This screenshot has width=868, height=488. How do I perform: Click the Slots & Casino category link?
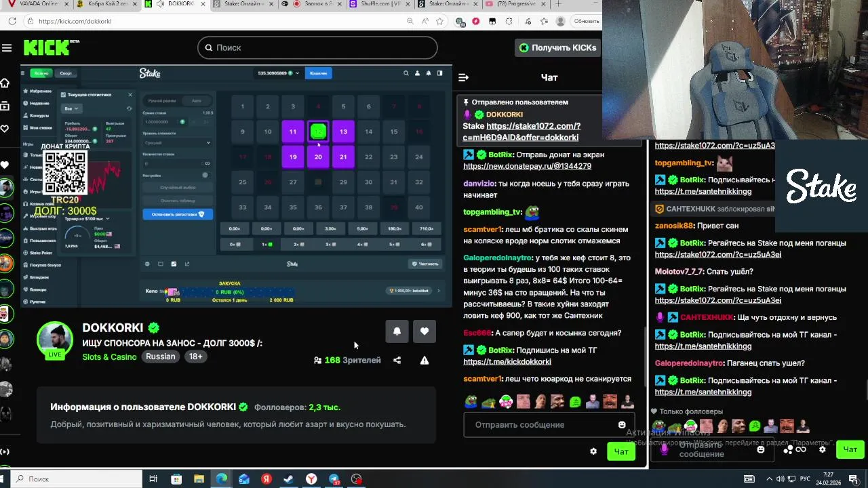coord(109,357)
